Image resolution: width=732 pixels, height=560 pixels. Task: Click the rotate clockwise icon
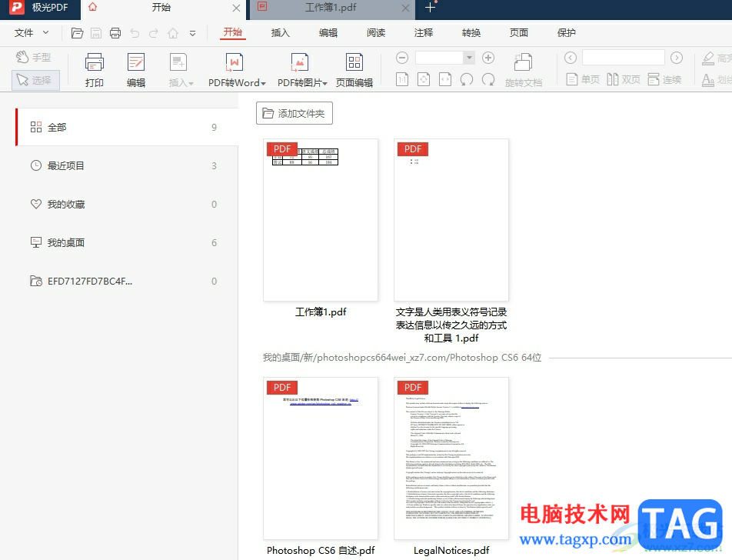pyautogui.click(x=488, y=79)
